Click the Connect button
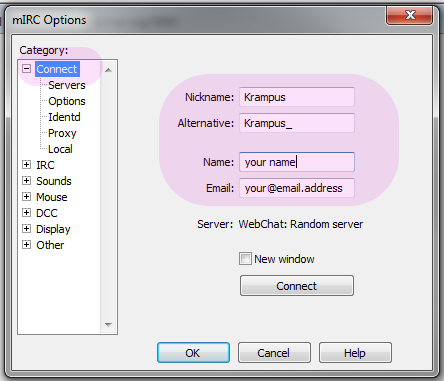444x381 pixels. pyautogui.click(x=297, y=286)
